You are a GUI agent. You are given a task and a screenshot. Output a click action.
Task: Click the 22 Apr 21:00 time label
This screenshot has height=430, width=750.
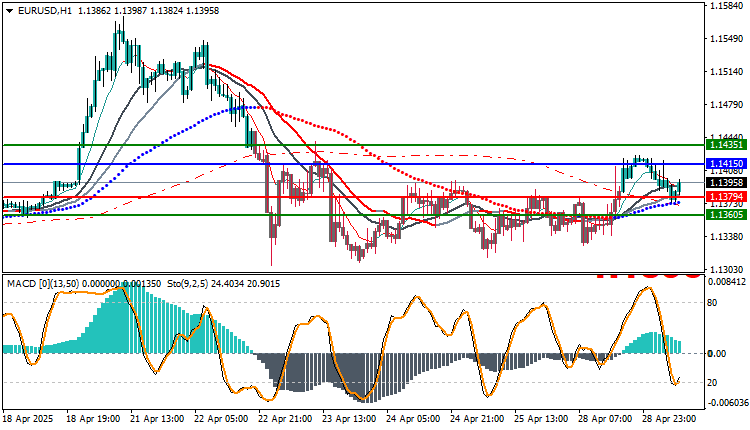(x=286, y=419)
